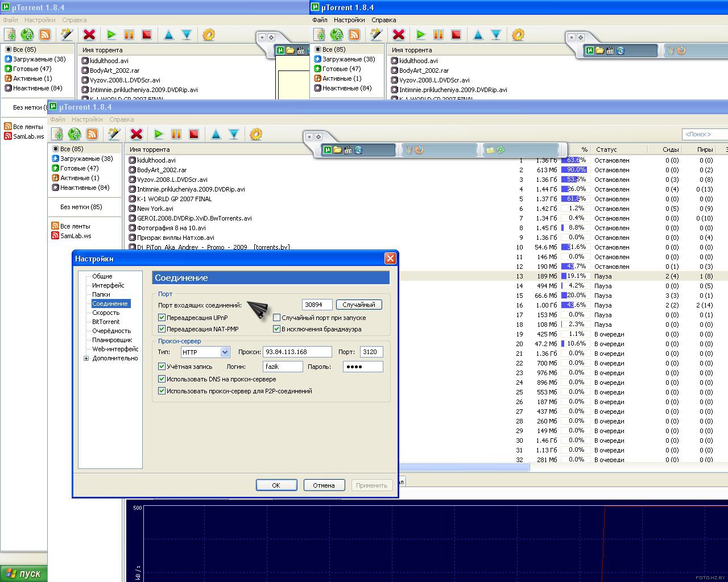Click the proxy port field showing 3120
728x582 pixels.
pos(371,352)
